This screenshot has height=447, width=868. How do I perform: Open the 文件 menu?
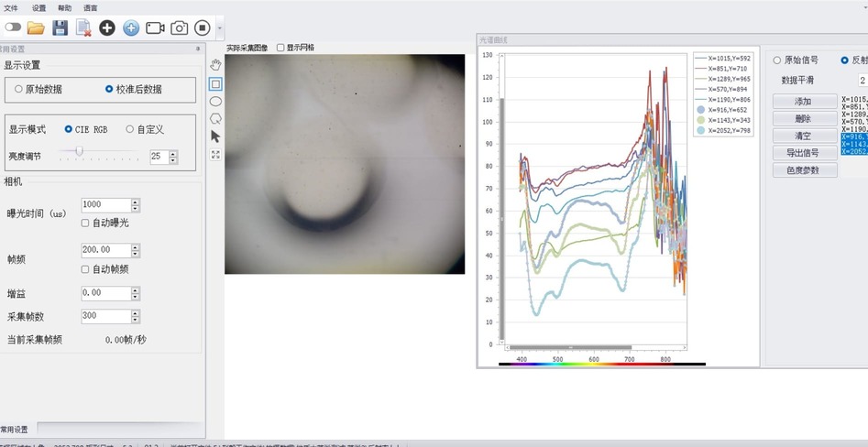[11, 7]
